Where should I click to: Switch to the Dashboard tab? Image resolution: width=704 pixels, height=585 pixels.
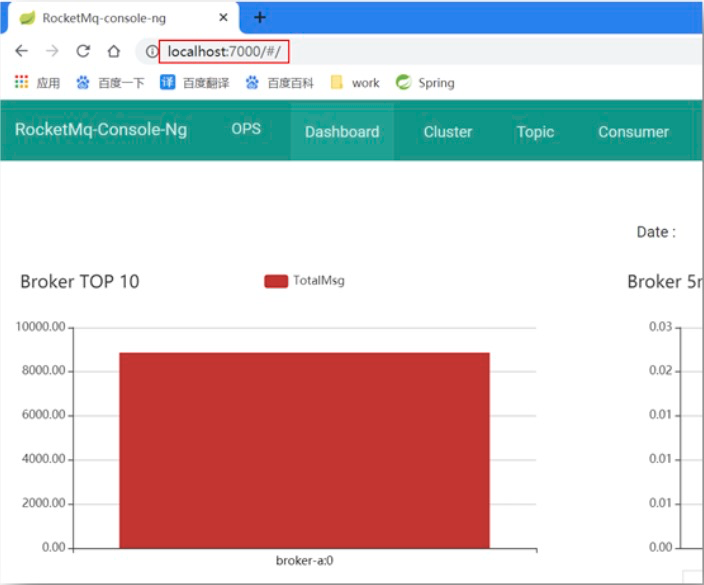pos(342,132)
